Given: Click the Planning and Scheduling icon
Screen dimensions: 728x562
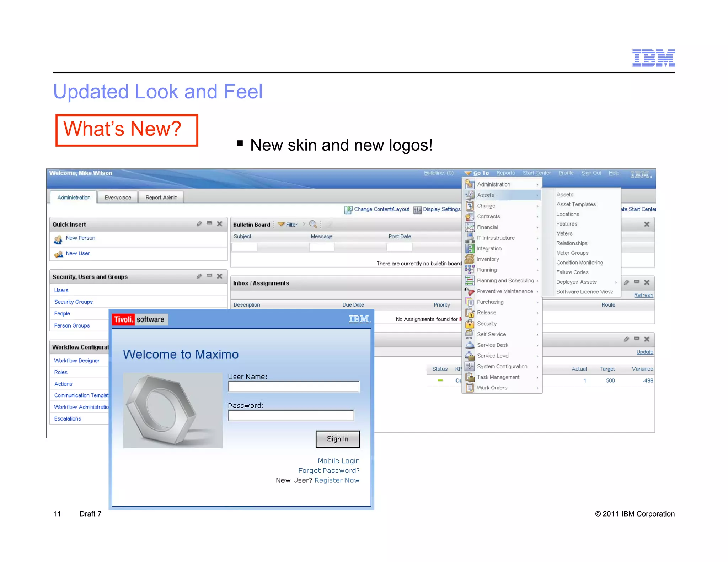Looking at the screenshot, I should (470, 281).
